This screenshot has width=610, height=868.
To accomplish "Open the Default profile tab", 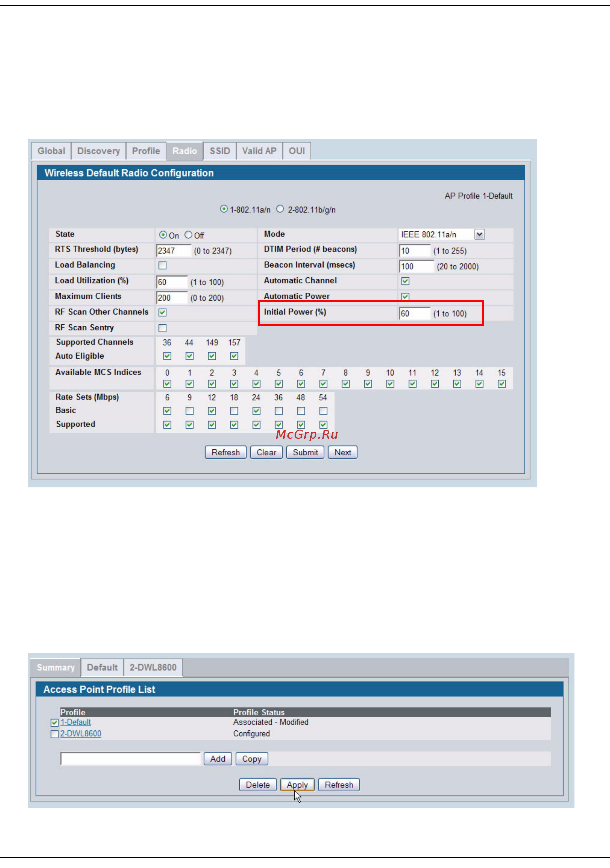I will (x=102, y=668).
